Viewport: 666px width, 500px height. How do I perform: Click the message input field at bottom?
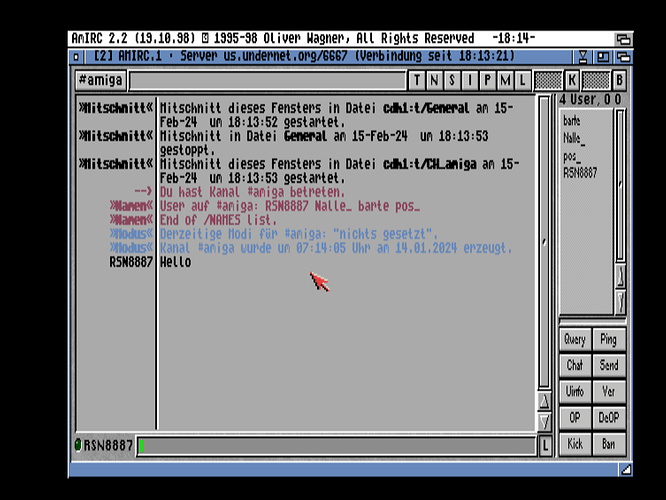click(336, 446)
